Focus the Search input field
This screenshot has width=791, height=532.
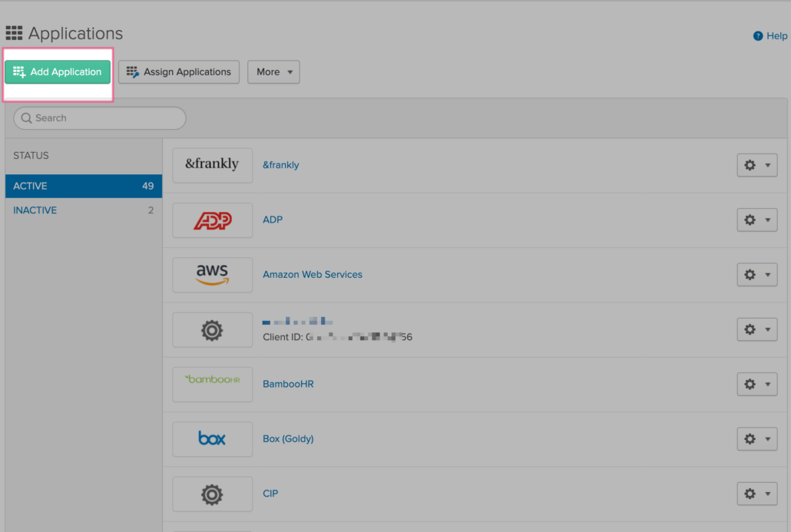(100, 118)
